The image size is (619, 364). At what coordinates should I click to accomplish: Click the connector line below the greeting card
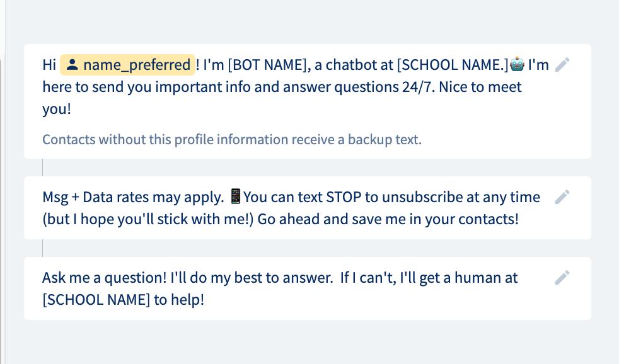43,168
